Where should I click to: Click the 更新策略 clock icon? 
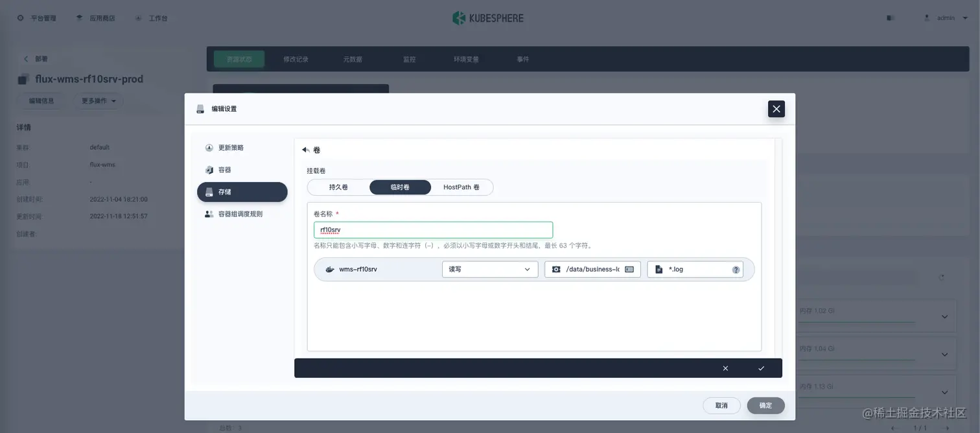point(209,148)
